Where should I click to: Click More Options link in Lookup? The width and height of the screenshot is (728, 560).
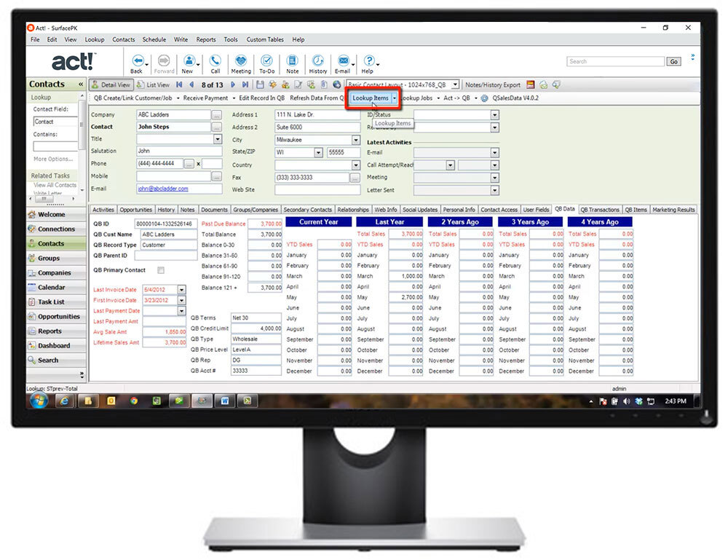(x=53, y=159)
